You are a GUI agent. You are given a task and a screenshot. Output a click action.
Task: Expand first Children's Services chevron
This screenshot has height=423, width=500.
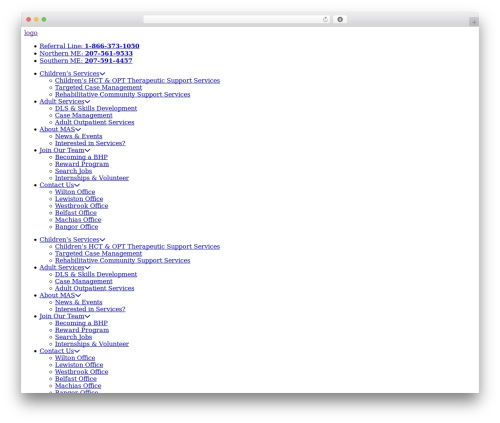(x=102, y=74)
